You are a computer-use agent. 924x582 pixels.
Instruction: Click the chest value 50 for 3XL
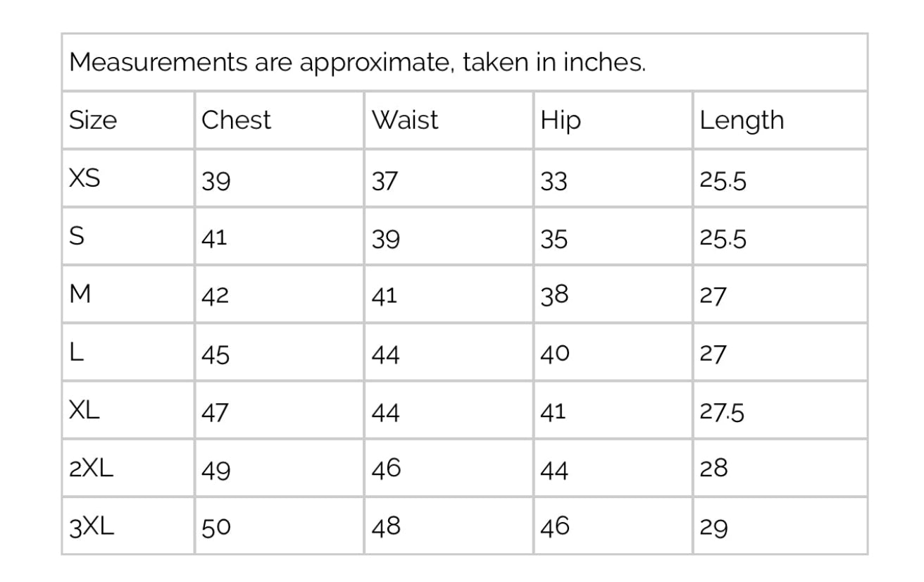(216, 528)
